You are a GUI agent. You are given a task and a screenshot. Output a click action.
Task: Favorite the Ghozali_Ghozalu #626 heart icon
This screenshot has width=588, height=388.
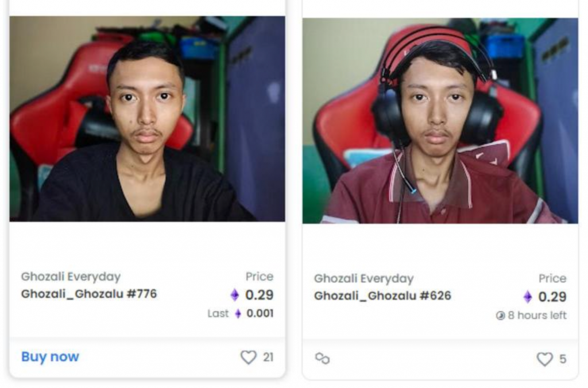[544, 359]
